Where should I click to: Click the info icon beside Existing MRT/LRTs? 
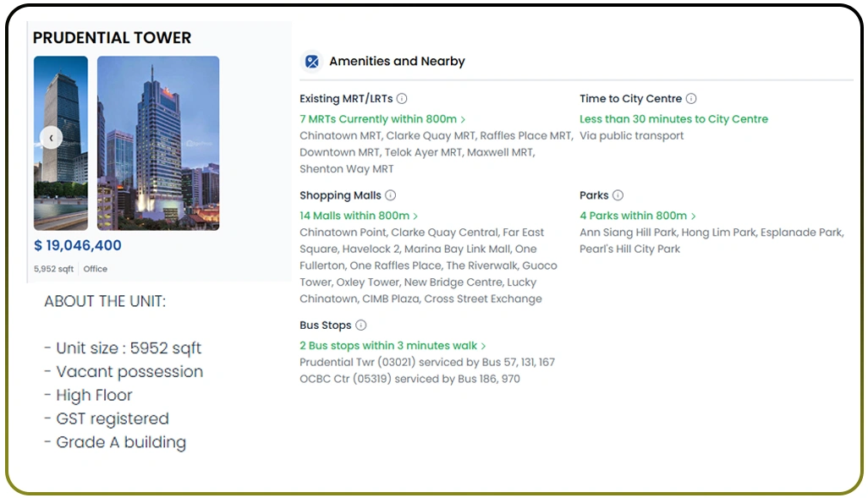(x=402, y=98)
